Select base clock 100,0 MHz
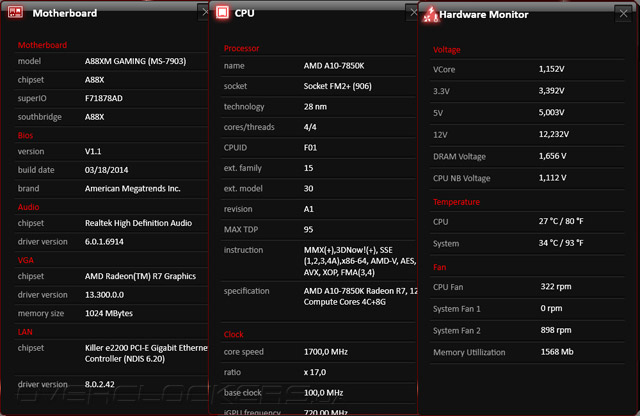The image size is (640, 416). coord(323,393)
